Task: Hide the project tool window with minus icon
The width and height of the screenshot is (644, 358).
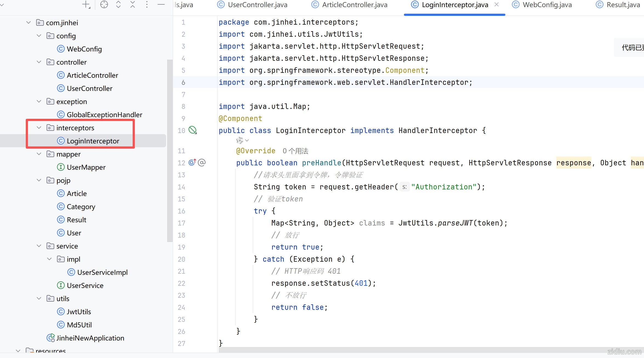Action: coord(161,5)
